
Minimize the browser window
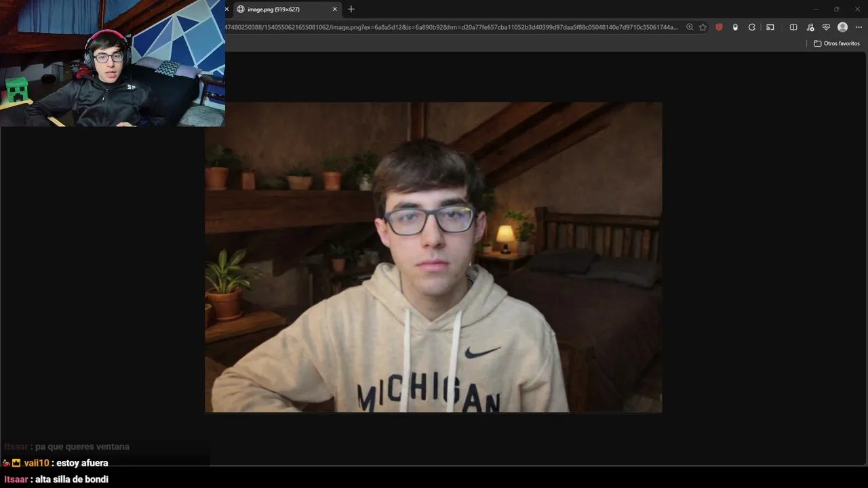point(816,9)
